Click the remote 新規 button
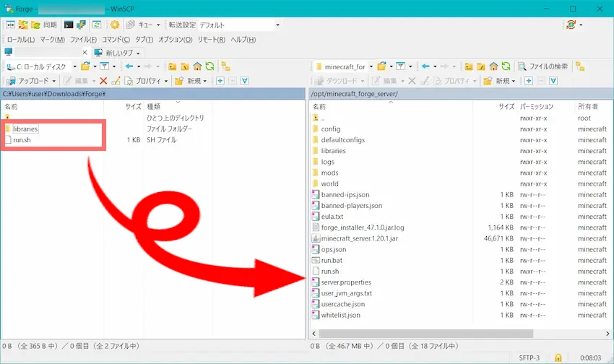Screen dimensions: 614x364 coord(497,81)
